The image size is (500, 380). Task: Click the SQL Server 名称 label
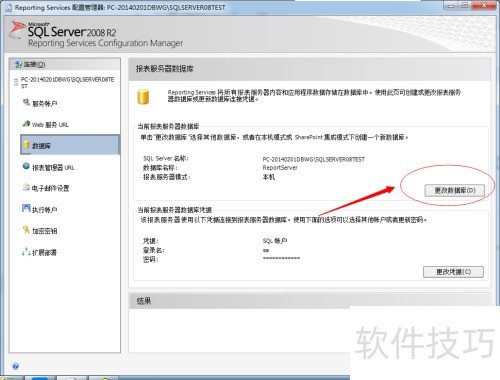[x=166, y=159]
